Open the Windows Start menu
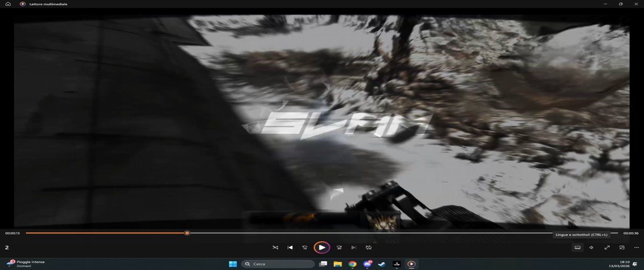This screenshot has width=644, height=270. (x=233, y=264)
